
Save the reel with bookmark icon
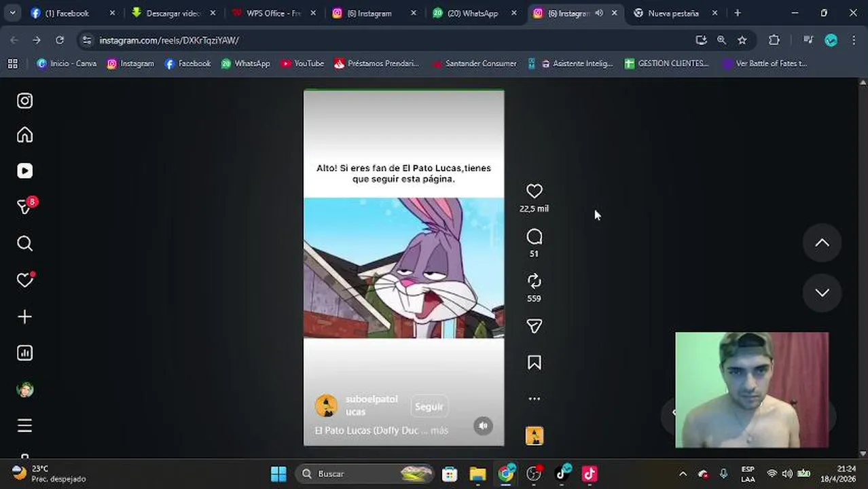535,363
